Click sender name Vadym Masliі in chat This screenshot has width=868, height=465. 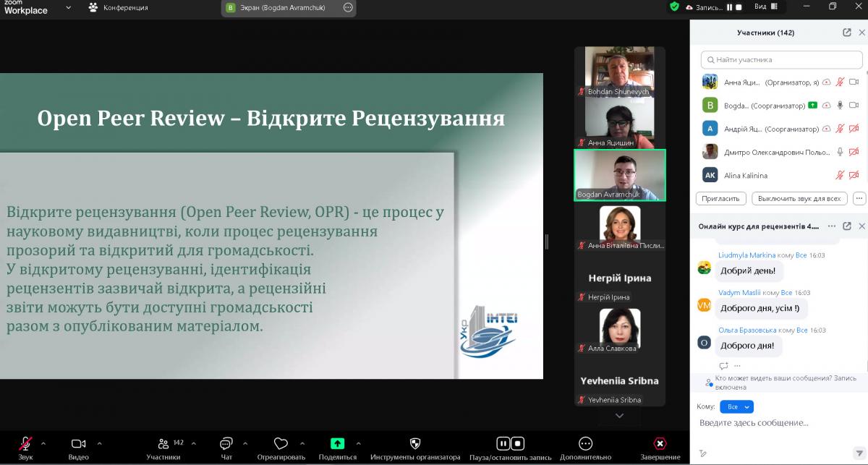click(739, 292)
